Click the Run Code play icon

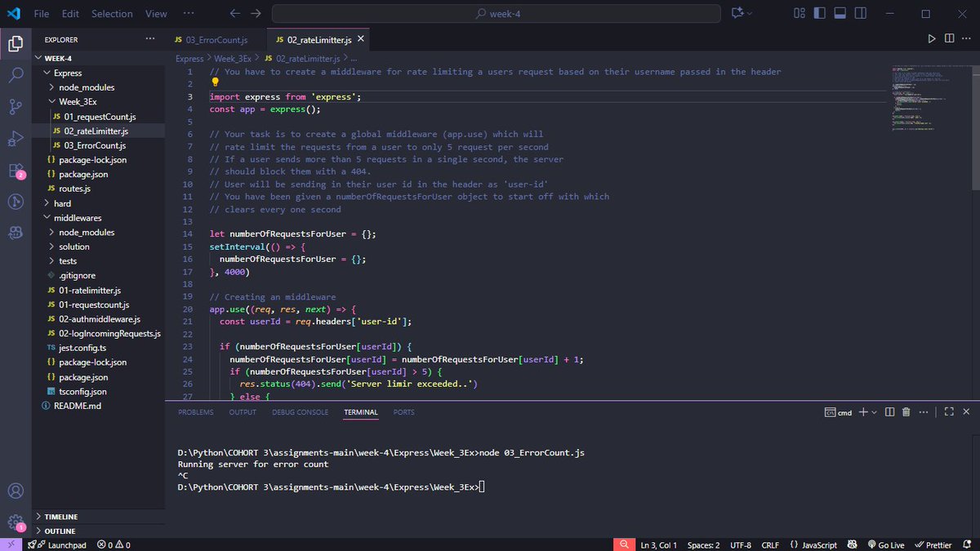(932, 38)
